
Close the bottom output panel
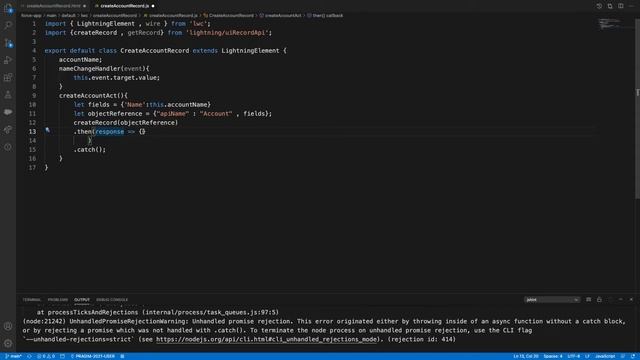(x=631, y=300)
